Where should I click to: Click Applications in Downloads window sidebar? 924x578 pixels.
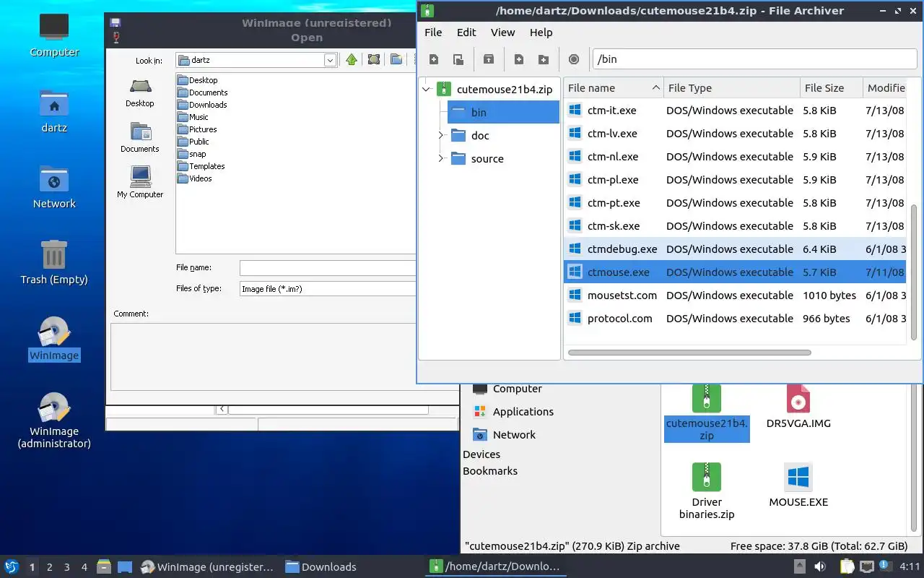(x=514, y=412)
